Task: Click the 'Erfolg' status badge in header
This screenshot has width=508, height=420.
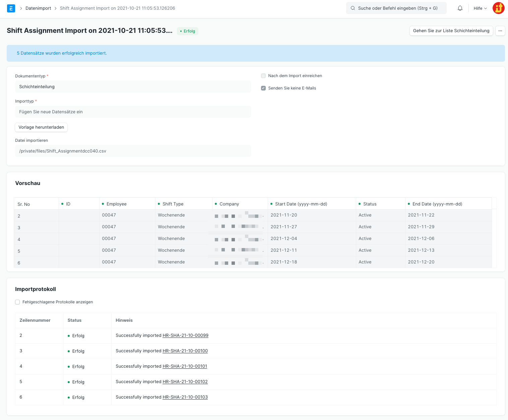Action: click(188, 31)
